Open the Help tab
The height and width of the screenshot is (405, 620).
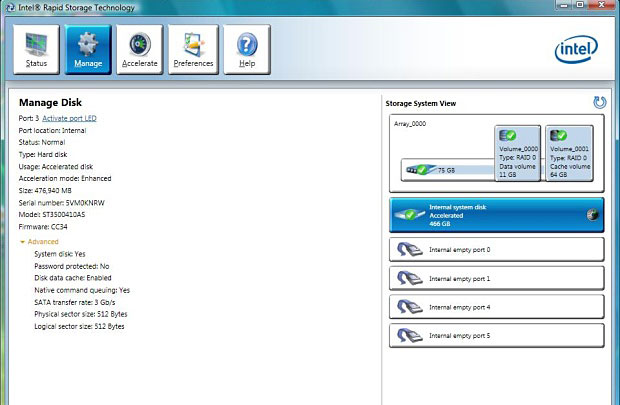pyautogui.click(x=247, y=49)
